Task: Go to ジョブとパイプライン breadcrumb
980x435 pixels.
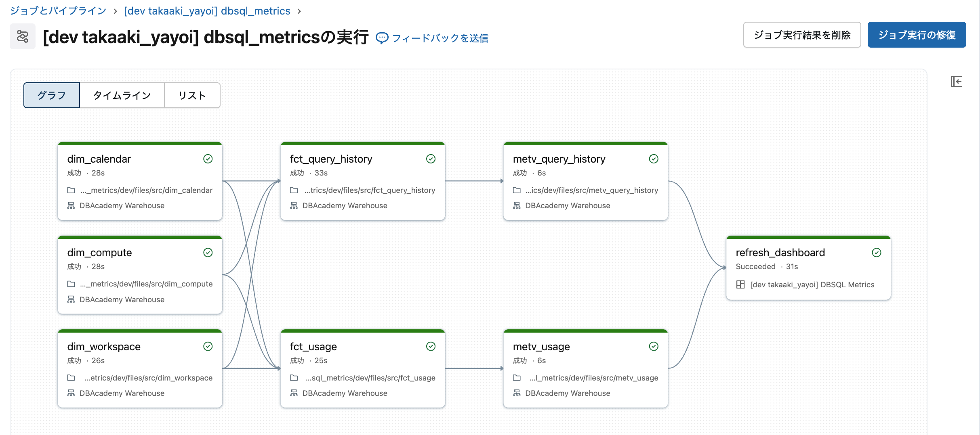Action: 58,11
